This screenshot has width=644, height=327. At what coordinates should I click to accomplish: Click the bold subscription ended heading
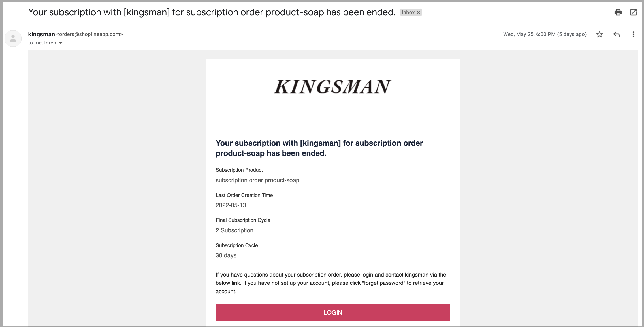[319, 148]
